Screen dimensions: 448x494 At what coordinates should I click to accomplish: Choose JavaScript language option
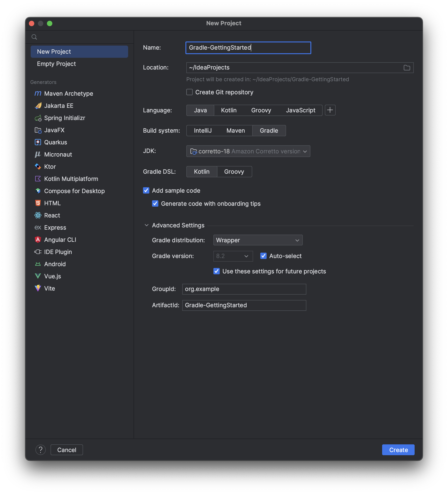pos(301,110)
